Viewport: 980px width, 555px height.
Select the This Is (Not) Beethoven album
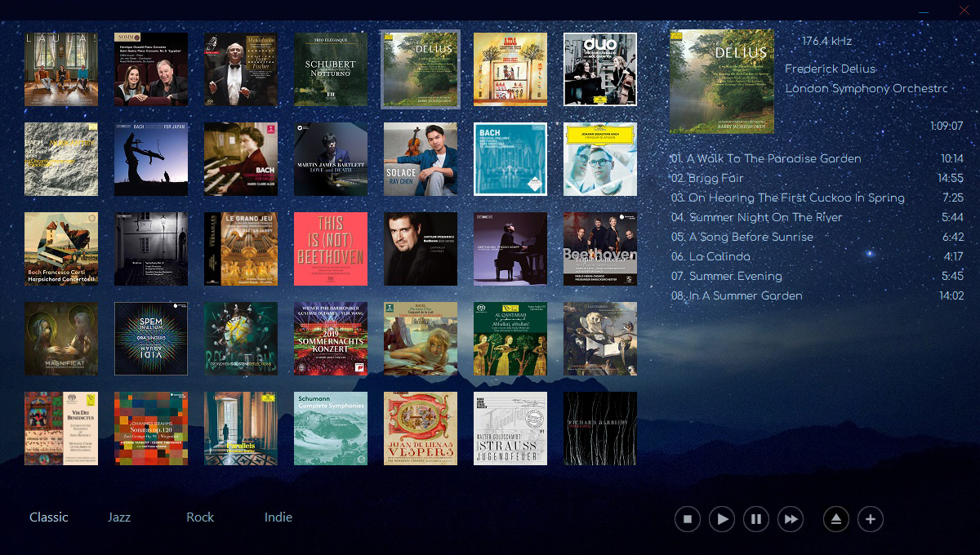coord(331,249)
